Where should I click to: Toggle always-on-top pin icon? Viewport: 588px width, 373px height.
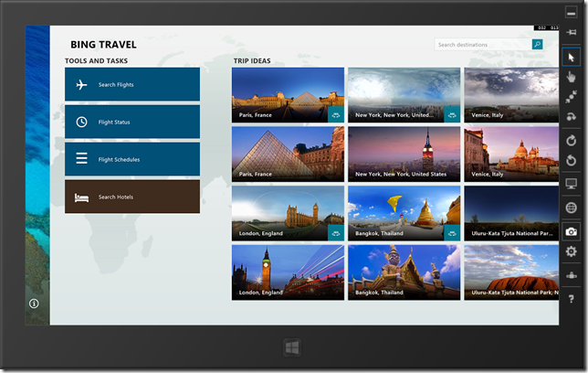(x=571, y=32)
